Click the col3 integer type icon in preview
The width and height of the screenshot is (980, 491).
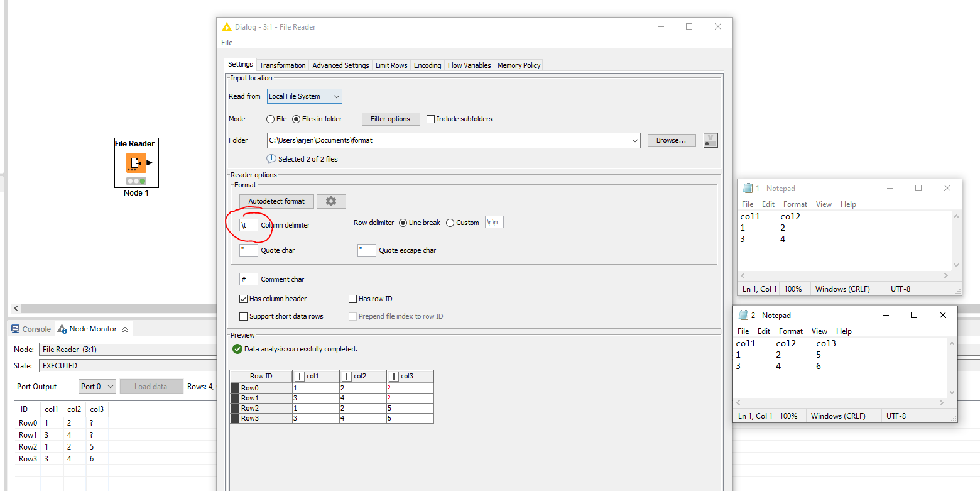pos(394,376)
